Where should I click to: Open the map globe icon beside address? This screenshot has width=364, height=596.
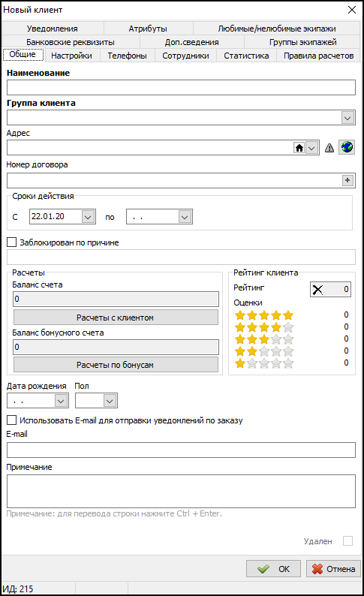(x=347, y=147)
